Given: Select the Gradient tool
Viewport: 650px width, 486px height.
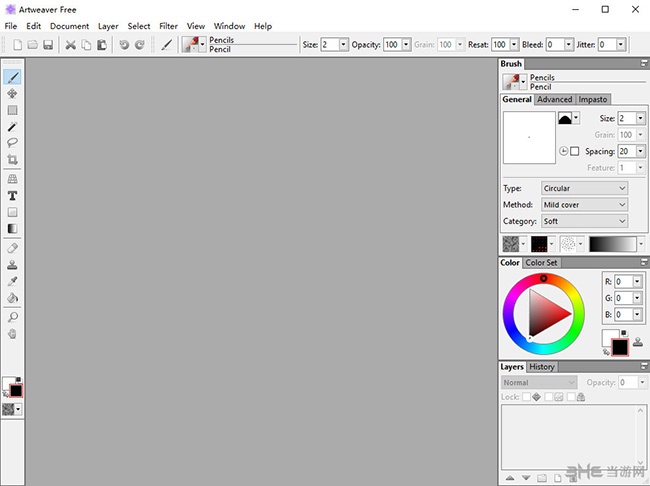Looking at the screenshot, I should (x=12, y=228).
